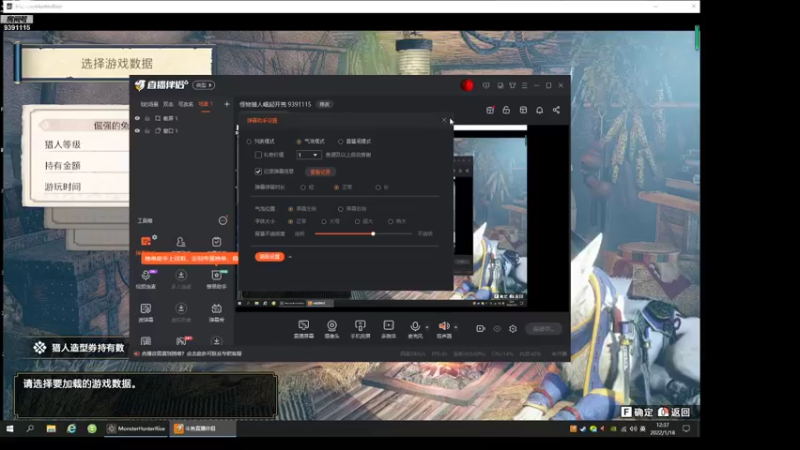Click the 连接中 start-live button
The width and height of the screenshot is (800, 450).
[543, 329]
